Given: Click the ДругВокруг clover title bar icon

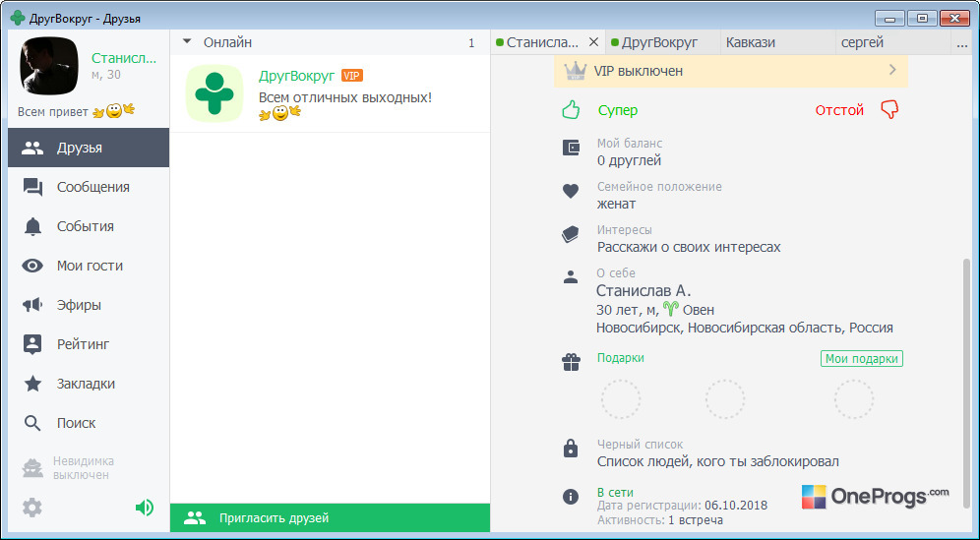Looking at the screenshot, I should click(18, 18).
